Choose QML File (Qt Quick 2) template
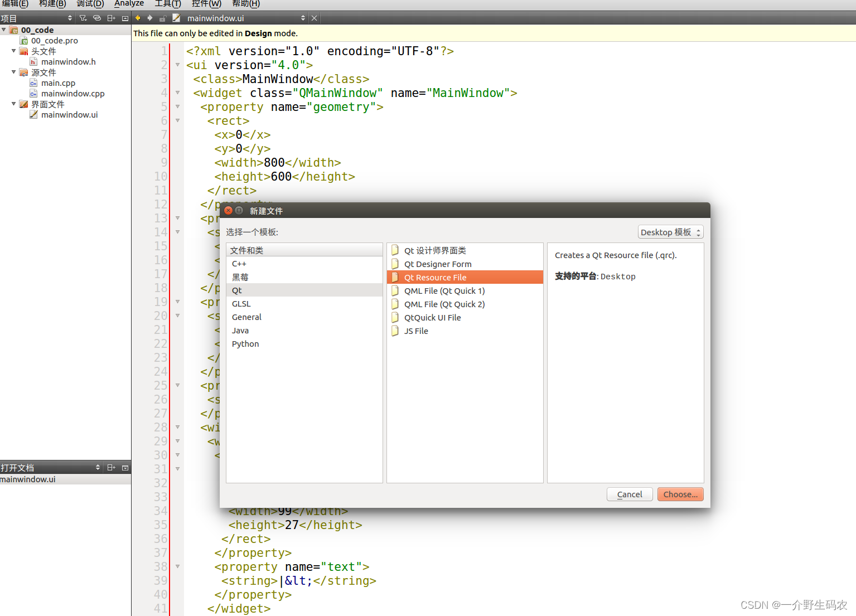 [x=465, y=304]
